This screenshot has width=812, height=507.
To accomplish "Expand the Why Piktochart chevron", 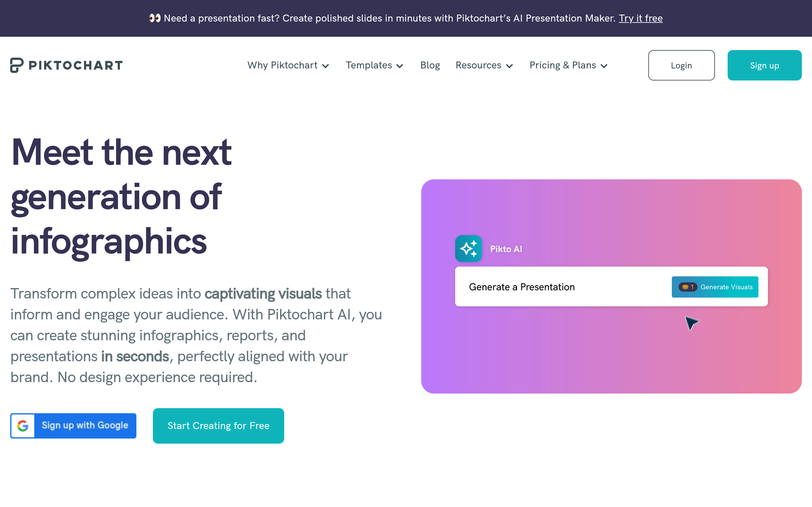I will tap(325, 66).
